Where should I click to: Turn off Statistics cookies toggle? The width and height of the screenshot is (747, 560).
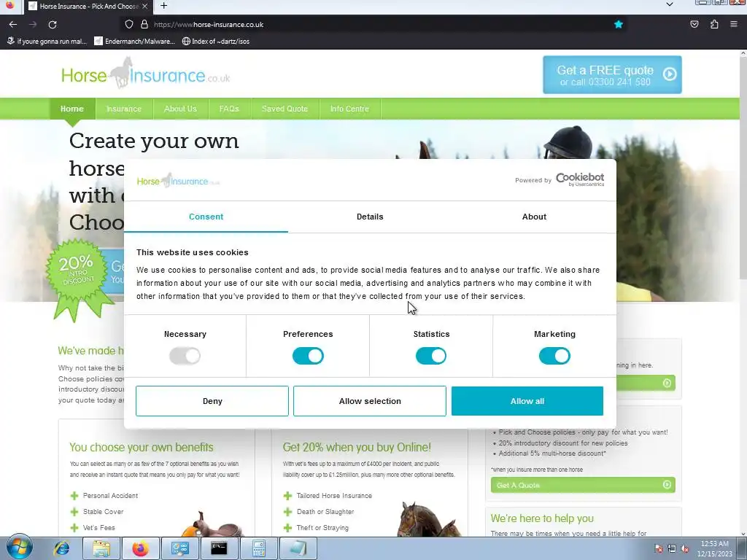coord(431,356)
